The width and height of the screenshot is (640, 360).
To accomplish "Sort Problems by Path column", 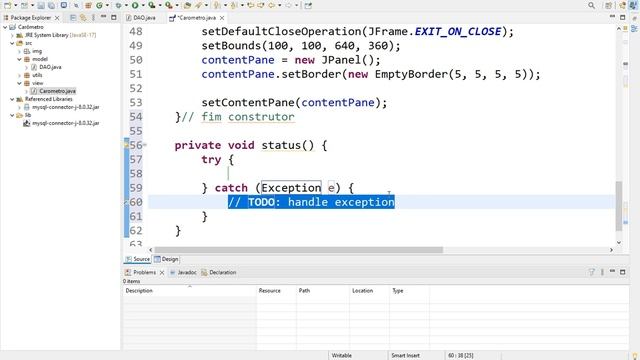I will click(x=322, y=291).
